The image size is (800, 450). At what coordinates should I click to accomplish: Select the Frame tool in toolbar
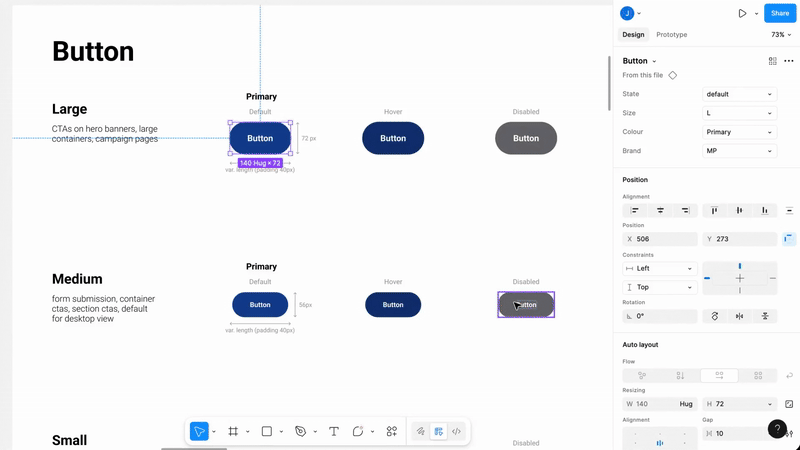(x=233, y=431)
